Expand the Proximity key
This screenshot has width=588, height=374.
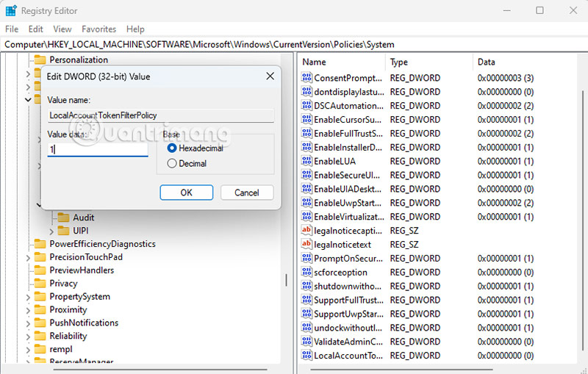[x=28, y=310]
